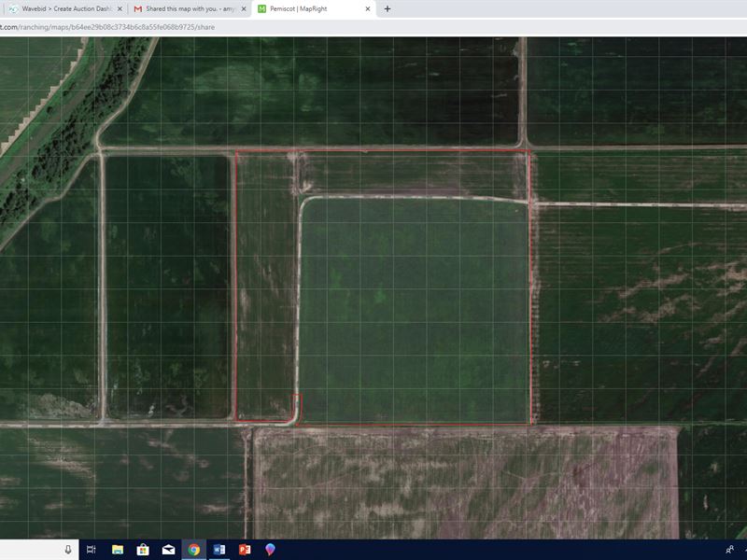This screenshot has height=560, width=747.
Task: Click the MapRight favicon on the Pemiscot tab
Action: [x=264, y=9]
